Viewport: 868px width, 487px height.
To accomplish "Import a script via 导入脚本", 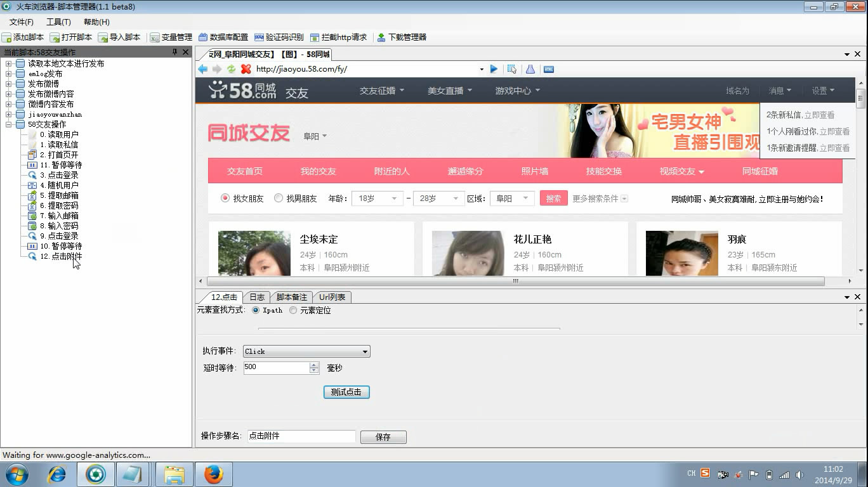I will (x=119, y=37).
